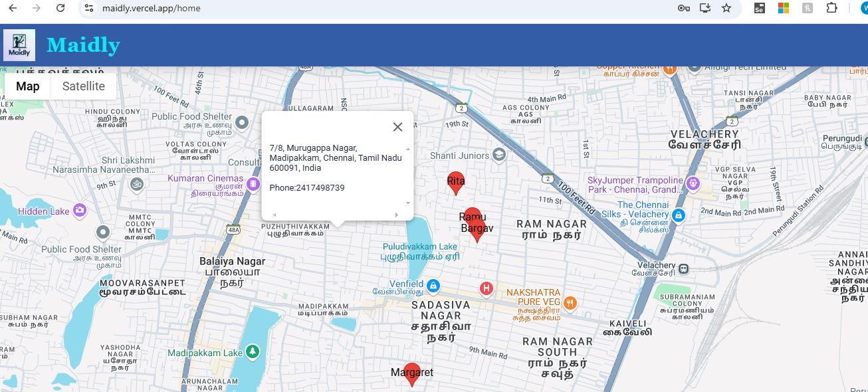Viewport: 868px width, 392px height.
Task: Click the upper Public Food Shelter pin
Action: click(243, 122)
